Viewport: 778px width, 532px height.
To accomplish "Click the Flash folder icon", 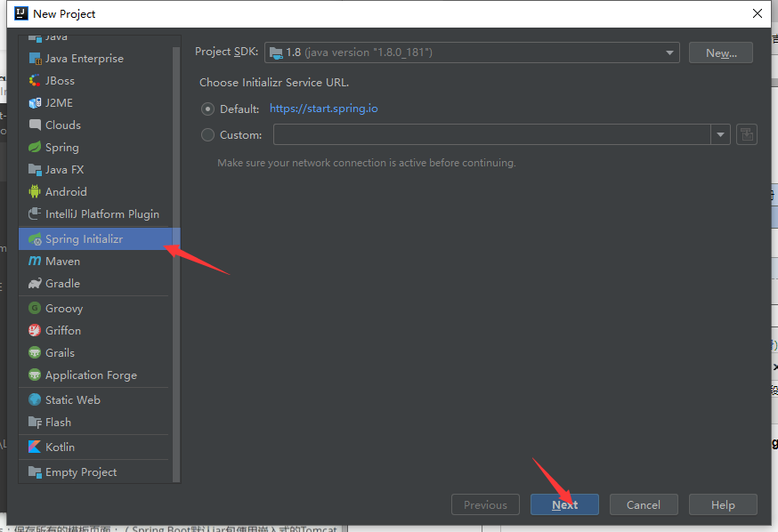I will (35, 423).
